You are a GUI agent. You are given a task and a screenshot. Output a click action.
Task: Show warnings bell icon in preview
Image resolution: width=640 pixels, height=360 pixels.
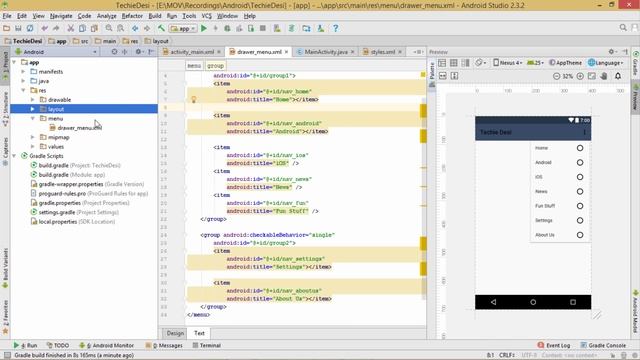coord(618,76)
